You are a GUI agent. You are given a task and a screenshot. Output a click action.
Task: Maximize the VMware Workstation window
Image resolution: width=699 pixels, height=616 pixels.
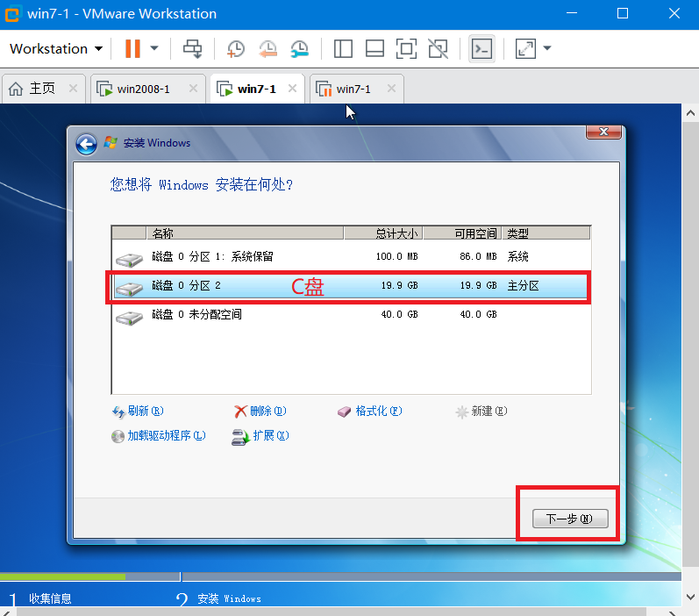(x=623, y=13)
